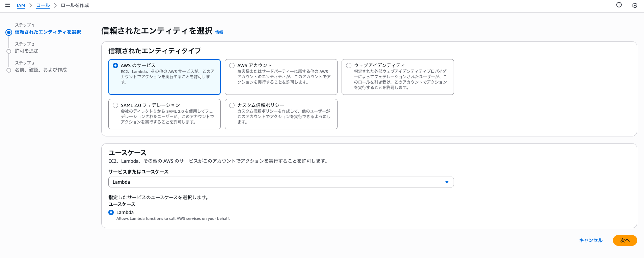Click the キャンセル button
The width and height of the screenshot is (644, 258).
pyautogui.click(x=591, y=240)
